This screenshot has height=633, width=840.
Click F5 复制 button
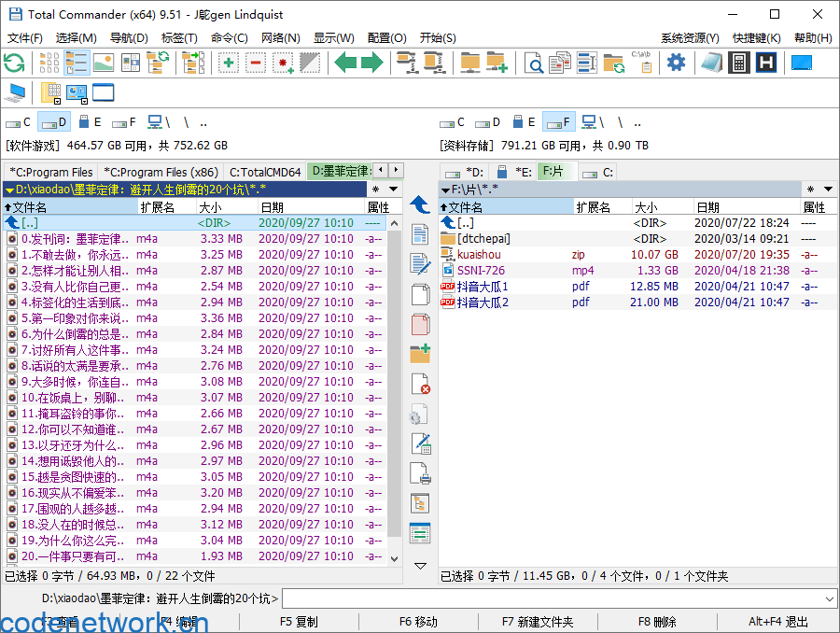click(x=299, y=622)
